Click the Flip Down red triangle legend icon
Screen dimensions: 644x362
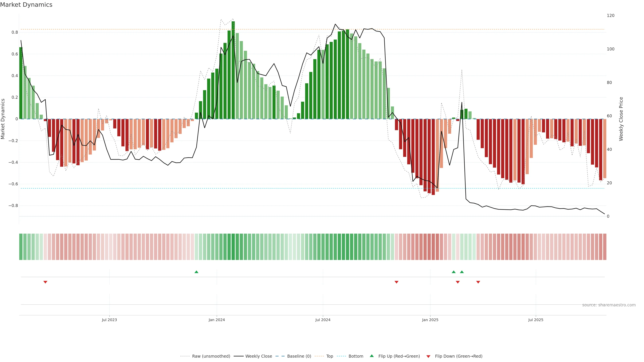(428, 356)
